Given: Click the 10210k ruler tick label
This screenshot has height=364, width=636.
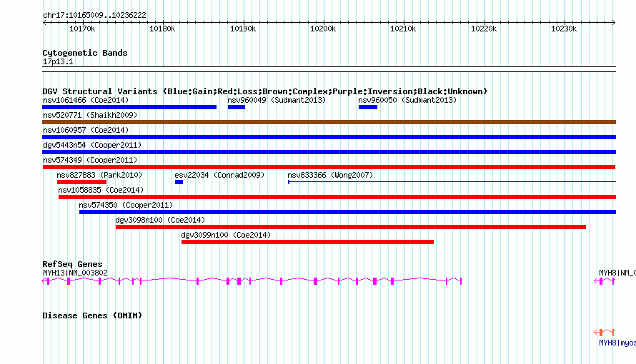Looking at the screenshot, I should click(x=403, y=29).
